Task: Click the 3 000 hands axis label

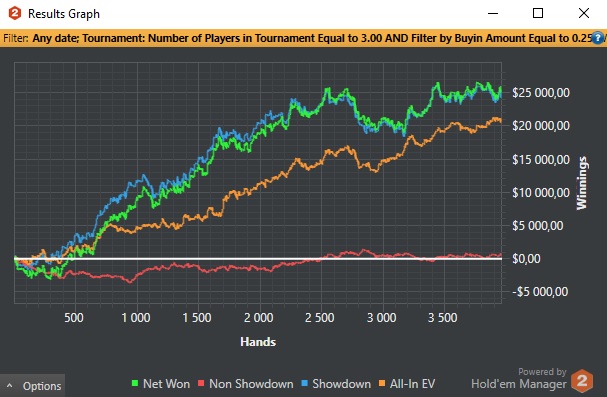Action: pos(381,318)
